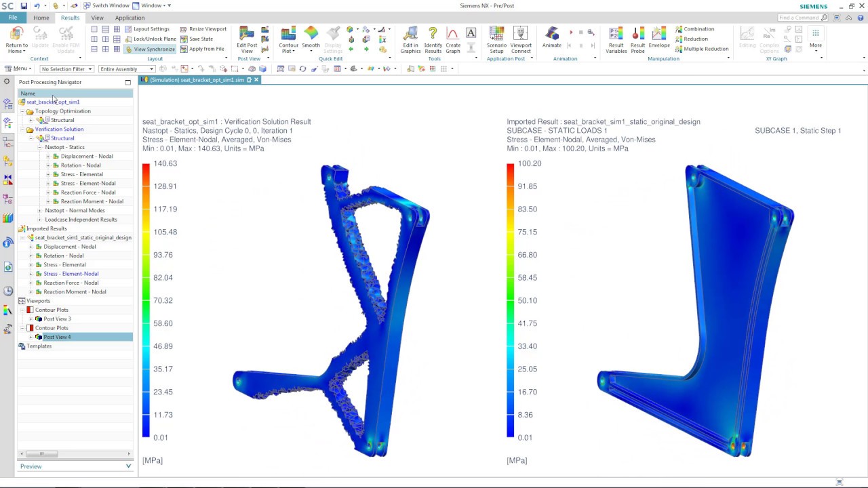
Task: Click Combination in Manipulation group
Action: click(x=694, y=29)
